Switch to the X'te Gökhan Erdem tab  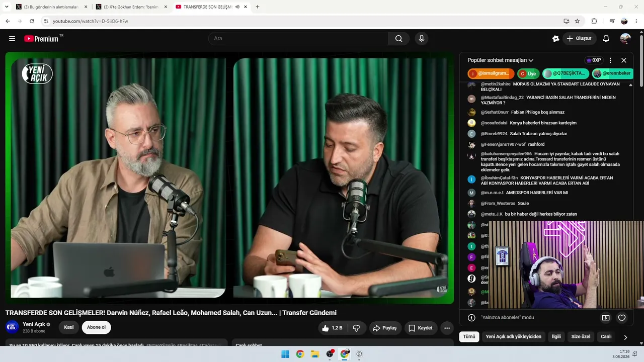tap(132, 7)
